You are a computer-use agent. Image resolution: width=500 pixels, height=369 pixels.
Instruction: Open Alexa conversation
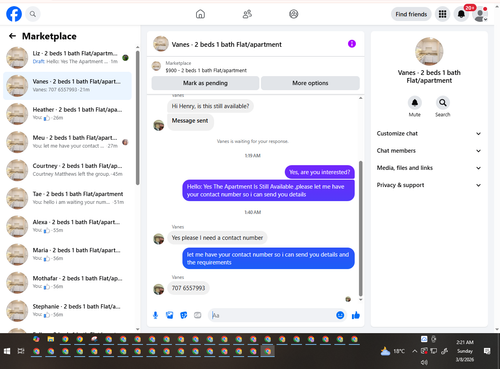(x=68, y=226)
